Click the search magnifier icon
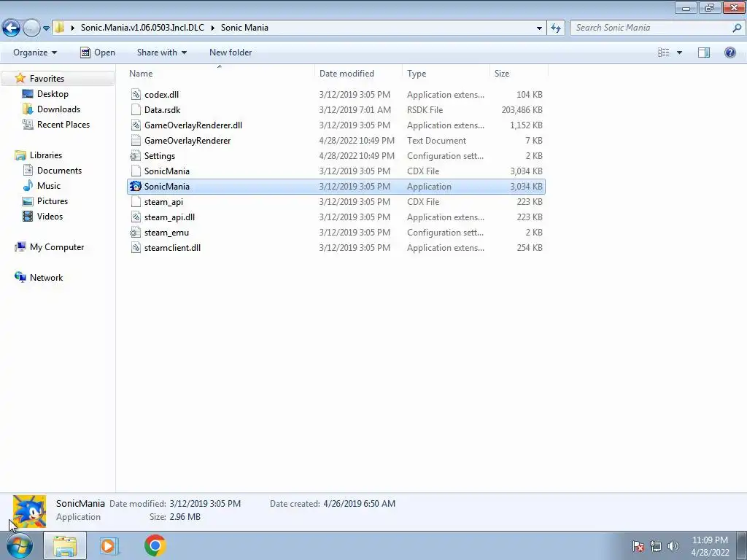Screen dimensions: 747x560 coord(737,28)
